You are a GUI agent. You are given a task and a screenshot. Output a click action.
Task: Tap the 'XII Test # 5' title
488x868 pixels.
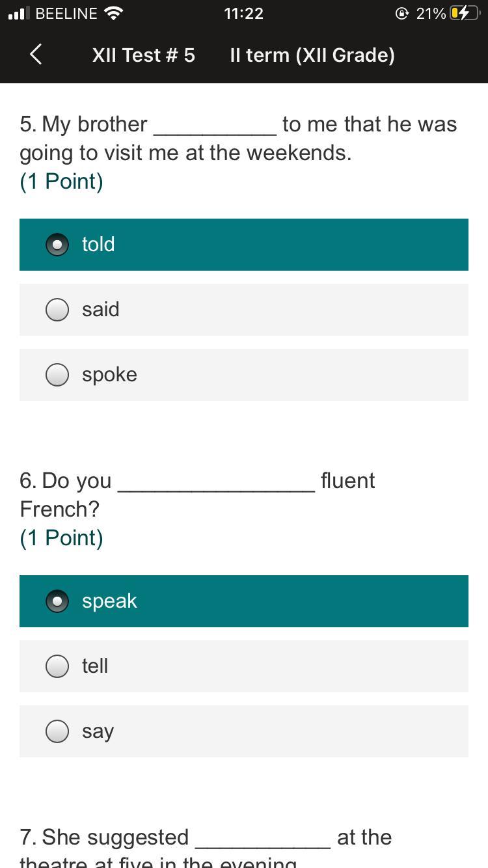(x=143, y=55)
